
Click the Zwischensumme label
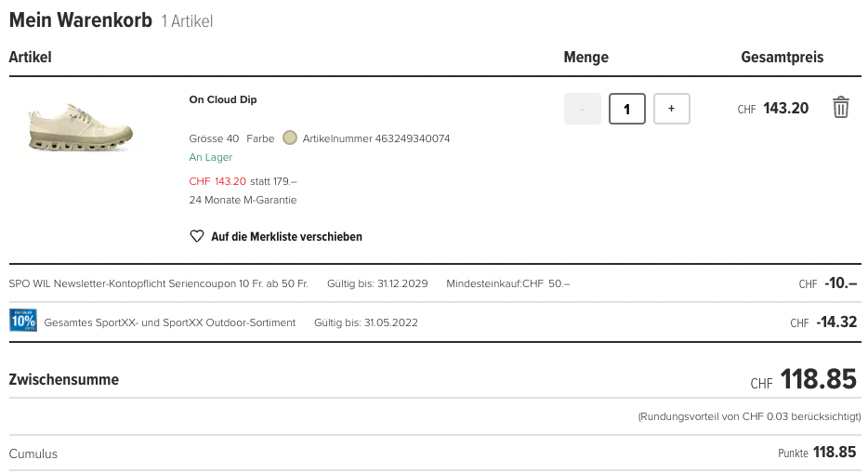pos(63,380)
